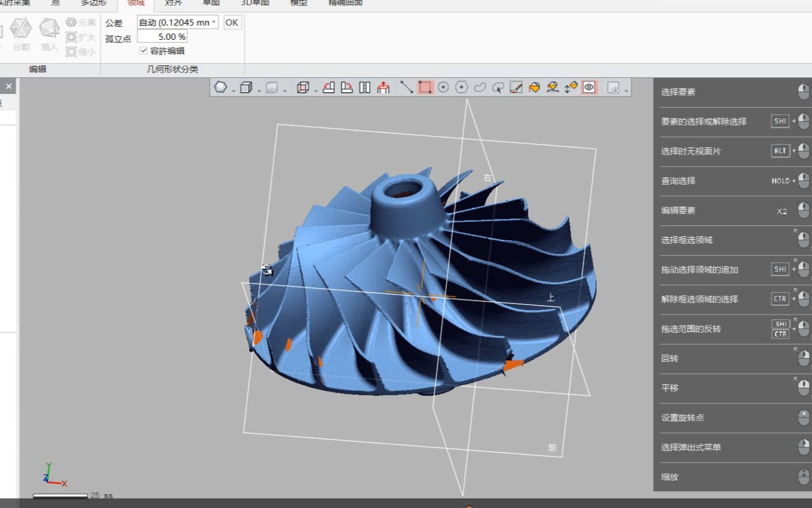Viewport: 812px width, 508px height.
Task: Switch to the 对齐 ribbon tab
Action: tap(174, 3)
